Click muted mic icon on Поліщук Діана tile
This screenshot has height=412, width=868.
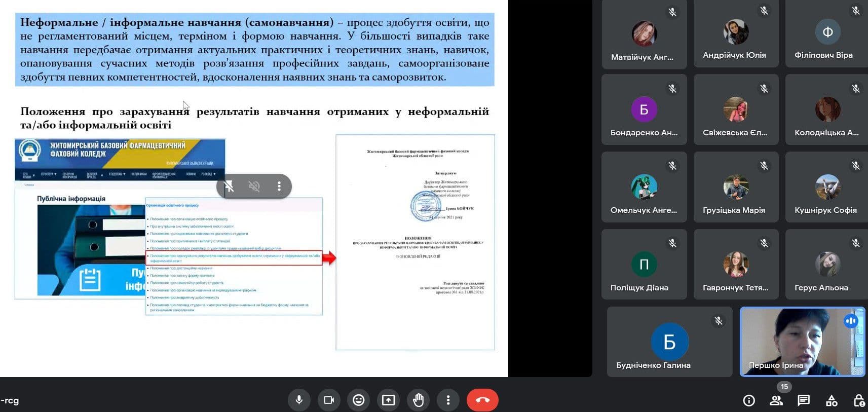pyautogui.click(x=672, y=243)
